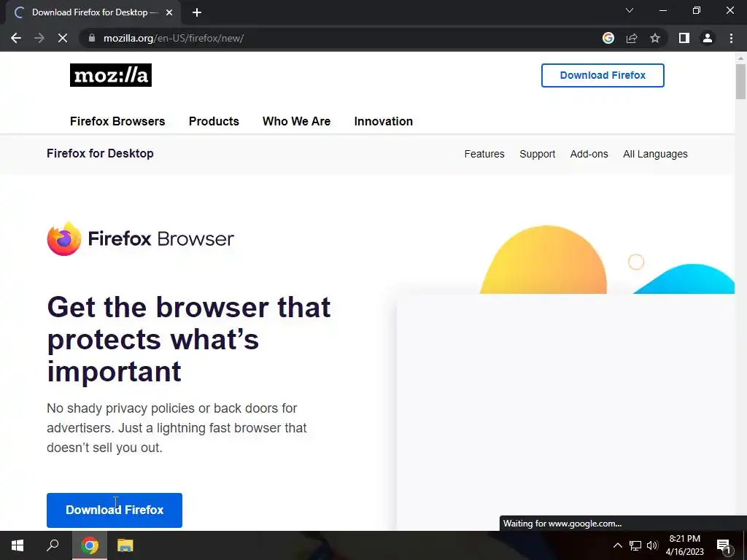Click the address bar URL

pos(174,38)
